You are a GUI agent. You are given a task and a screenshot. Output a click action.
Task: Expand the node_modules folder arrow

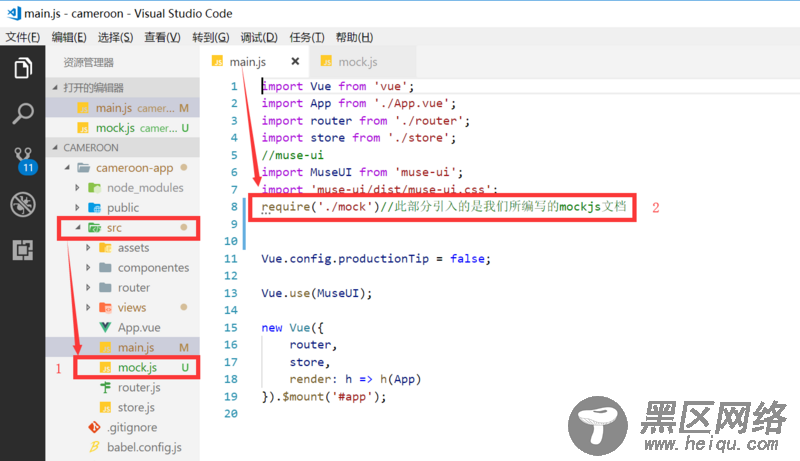(x=78, y=188)
